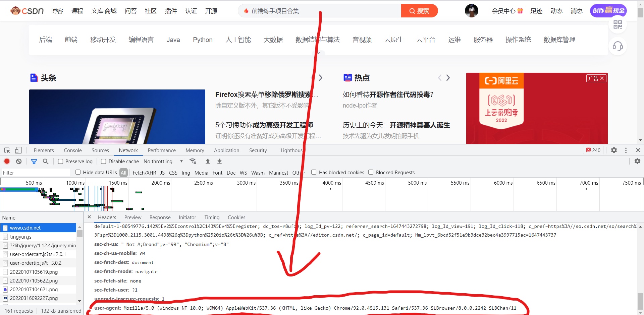Toggle the network filter funnel icon
The image size is (644, 315).
click(x=34, y=162)
